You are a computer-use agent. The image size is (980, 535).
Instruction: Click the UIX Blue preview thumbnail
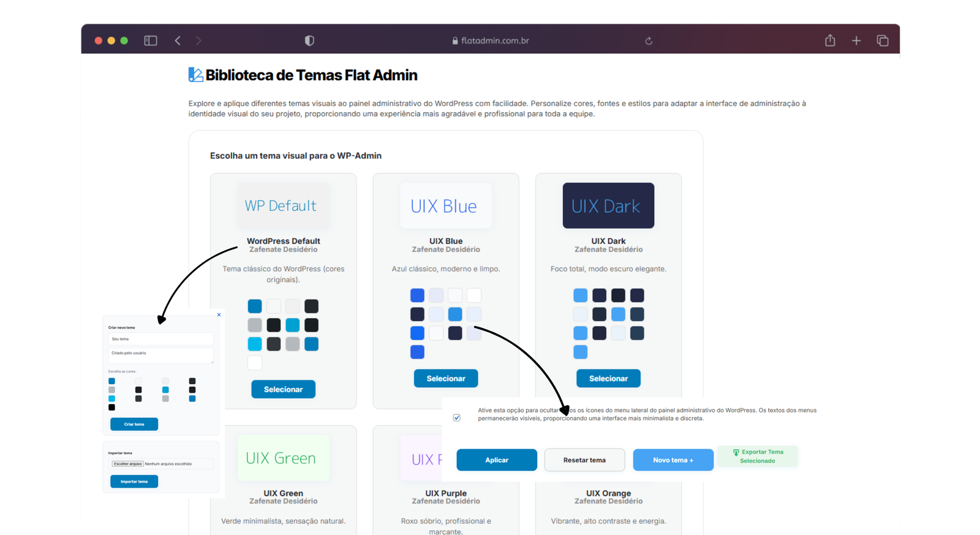[445, 206]
